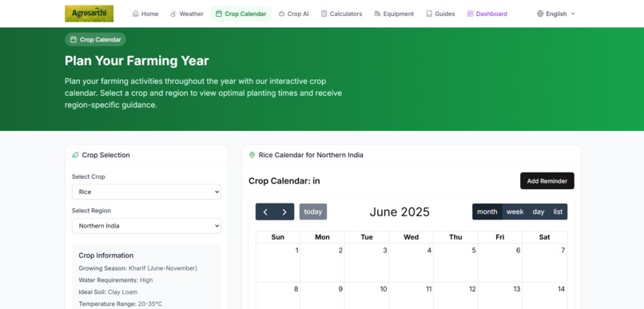644x309 pixels.
Task: Click the Sat column header
Action: tap(545, 237)
